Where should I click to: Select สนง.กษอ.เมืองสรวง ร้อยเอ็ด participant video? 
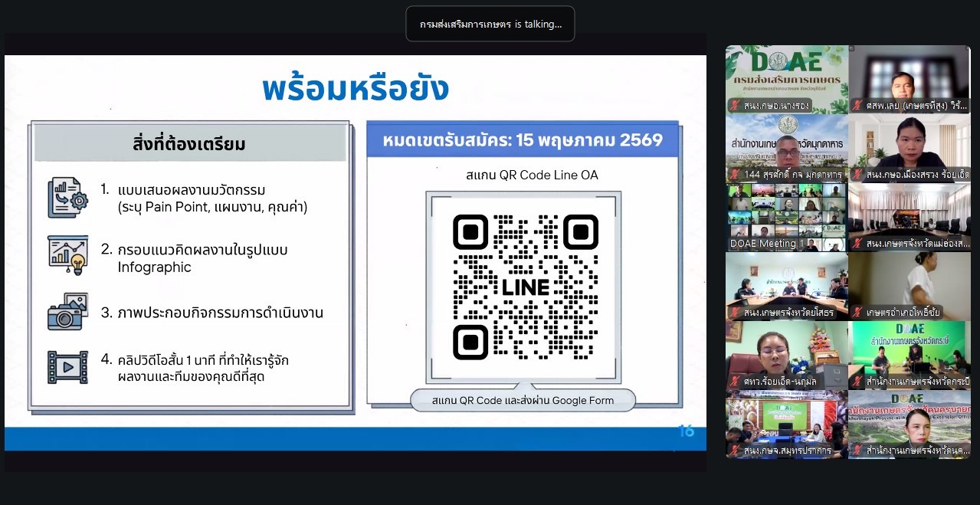pos(910,149)
